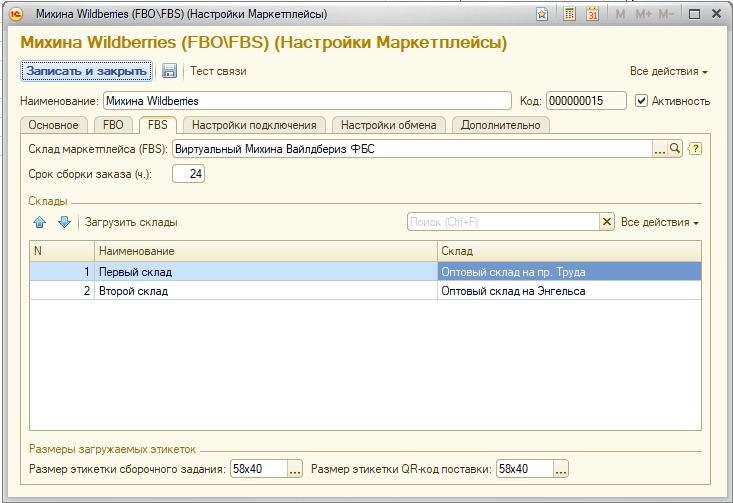
Task: Switch to the FBO tab
Action: pos(113,125)
